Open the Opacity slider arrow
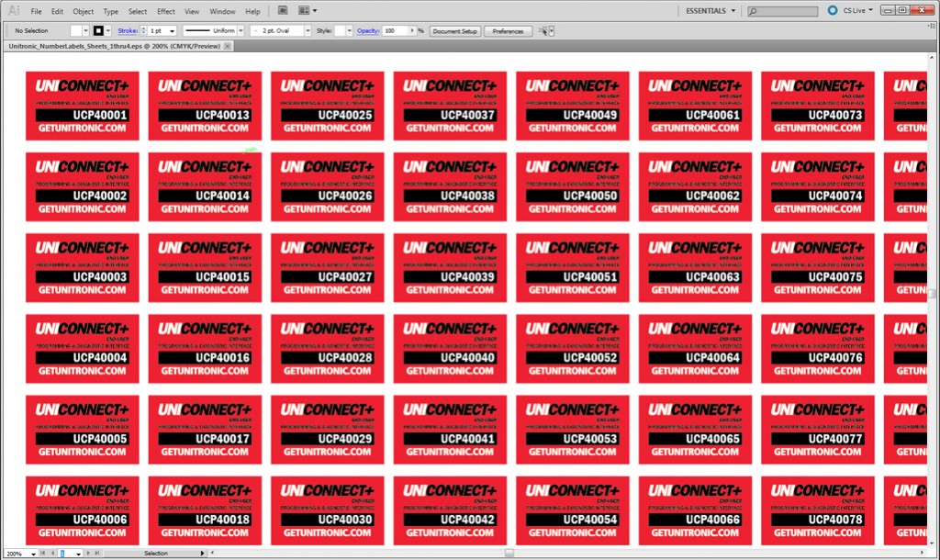Screen dimensions: 940x560 tap(411, 30)
